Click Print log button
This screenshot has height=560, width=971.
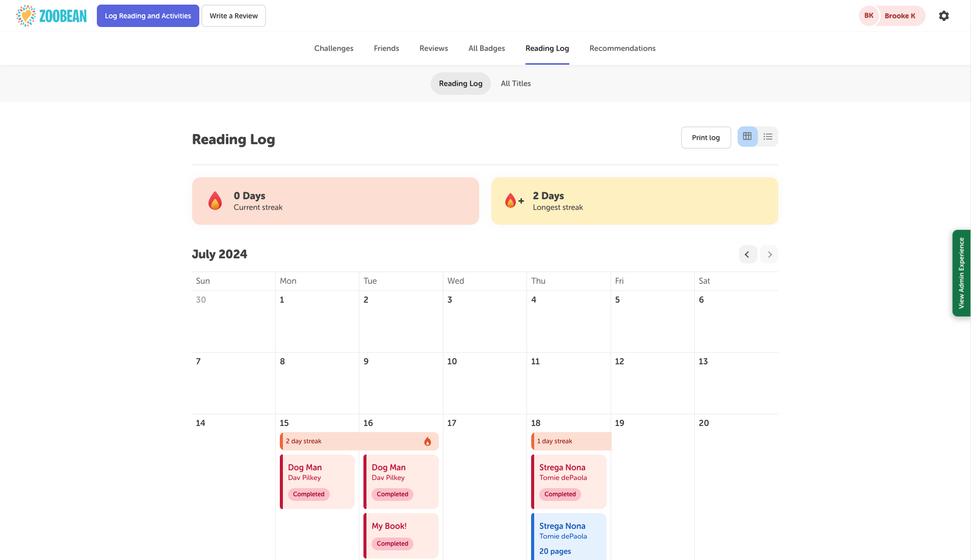(x=706, y=138)
